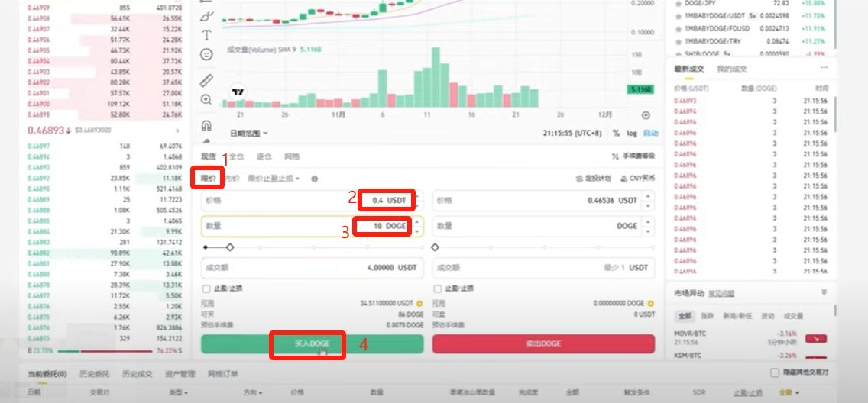This screenshot has width=868, height=403.
Task: Click the sell side 数量 DOGE input field
Action: coord(536,226)
